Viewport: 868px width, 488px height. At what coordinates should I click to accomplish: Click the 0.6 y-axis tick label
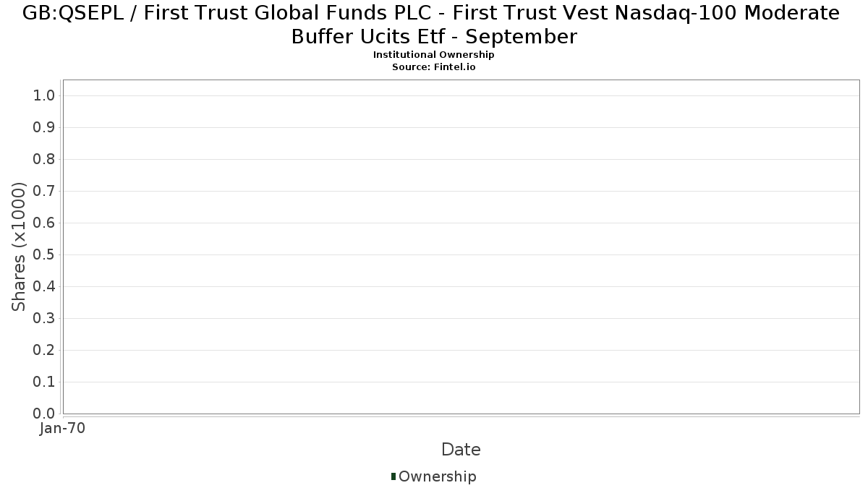point(44,223)
